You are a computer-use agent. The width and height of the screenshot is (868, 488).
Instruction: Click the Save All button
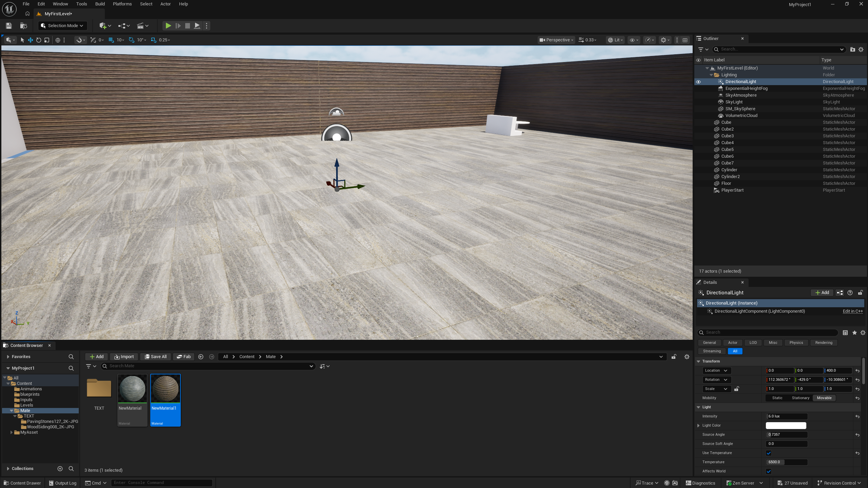[x=156, y=357]
